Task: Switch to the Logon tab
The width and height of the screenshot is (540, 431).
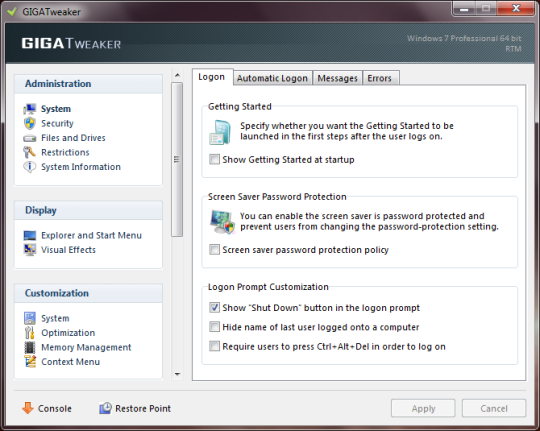Action: coord(212,77)
